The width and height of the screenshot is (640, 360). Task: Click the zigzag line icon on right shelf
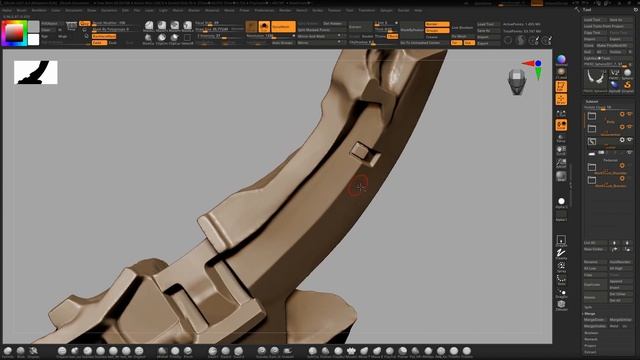pos(561,253)
